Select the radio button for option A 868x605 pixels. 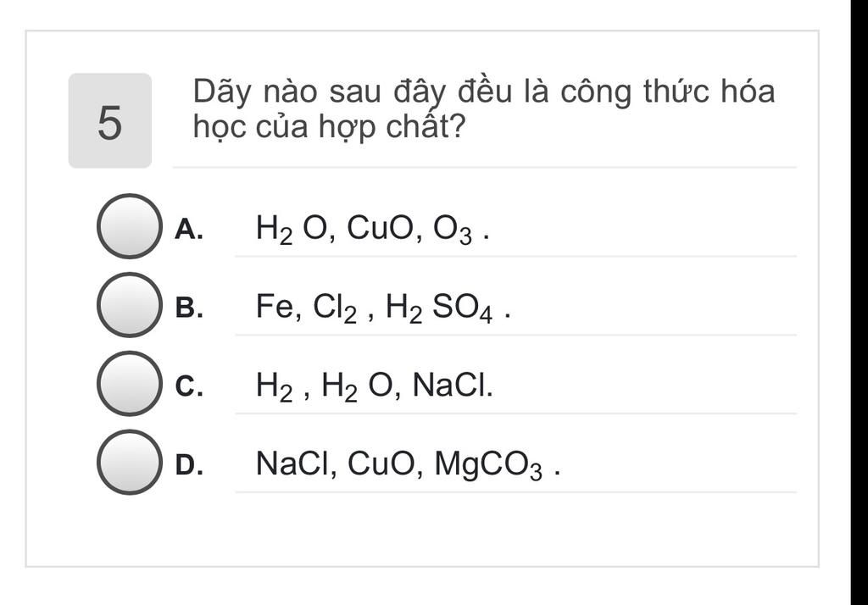pos(129,226)
